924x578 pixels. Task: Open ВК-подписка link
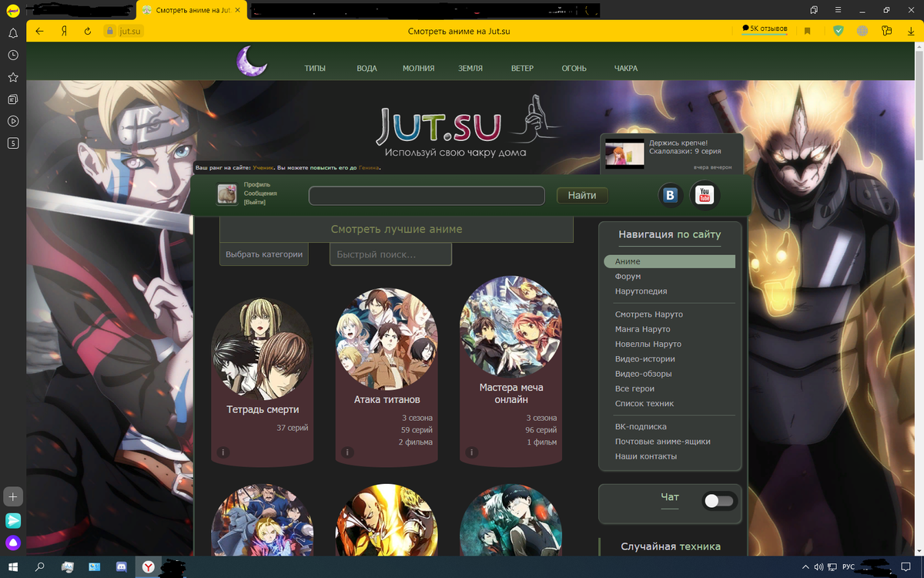(641, 427)
